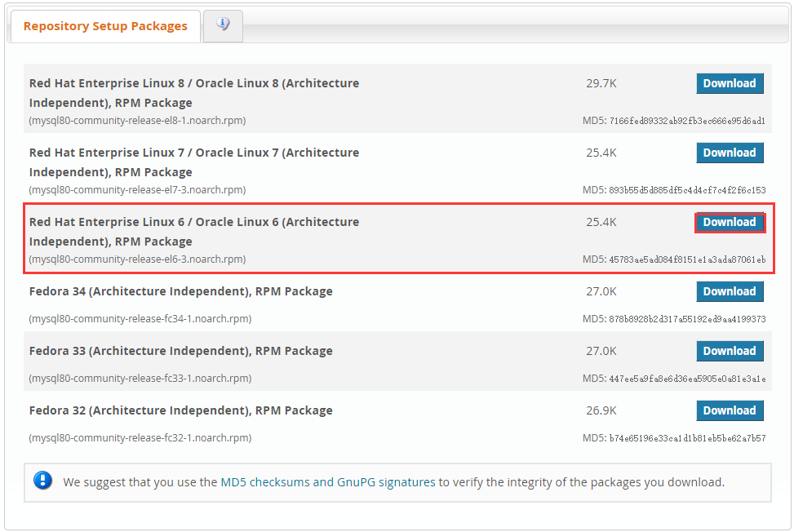Click the MD5 hash for Enterprise Linux 8
794x532 pixels.
click(x=687, y=121)
